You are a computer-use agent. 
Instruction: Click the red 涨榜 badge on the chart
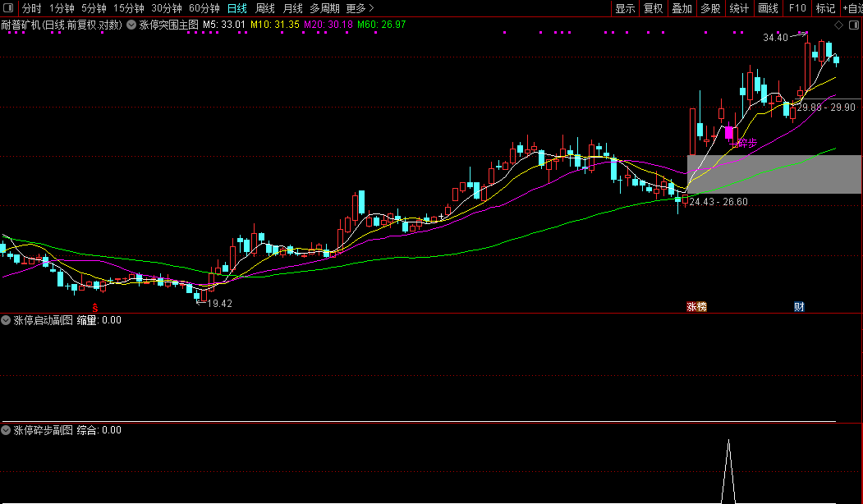point(696,306)
